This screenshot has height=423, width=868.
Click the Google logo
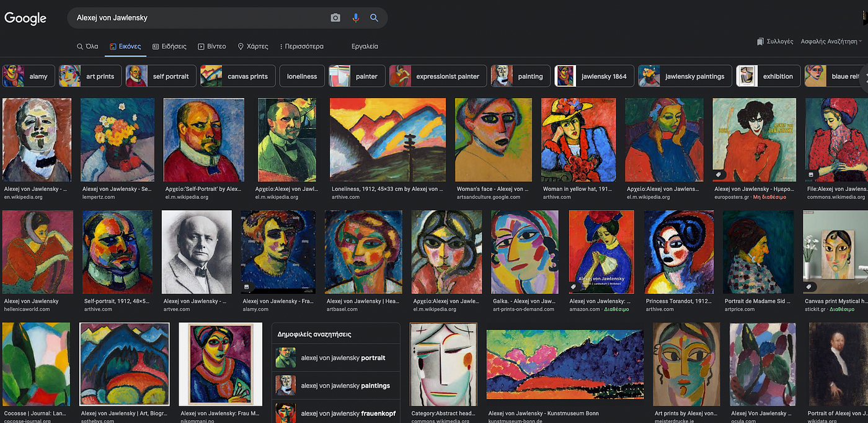pyautogui.click(x=25, y=18)
